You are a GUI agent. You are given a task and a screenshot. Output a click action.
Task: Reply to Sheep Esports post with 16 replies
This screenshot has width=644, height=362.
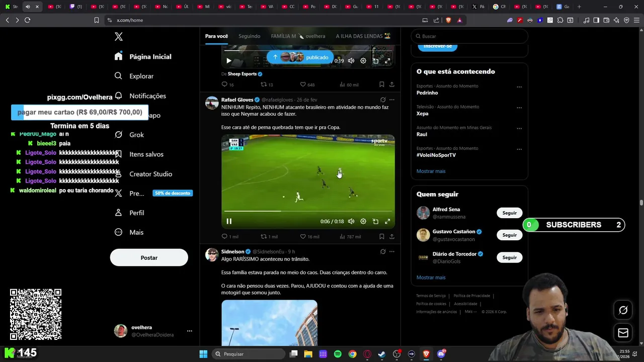click(227, 84)
